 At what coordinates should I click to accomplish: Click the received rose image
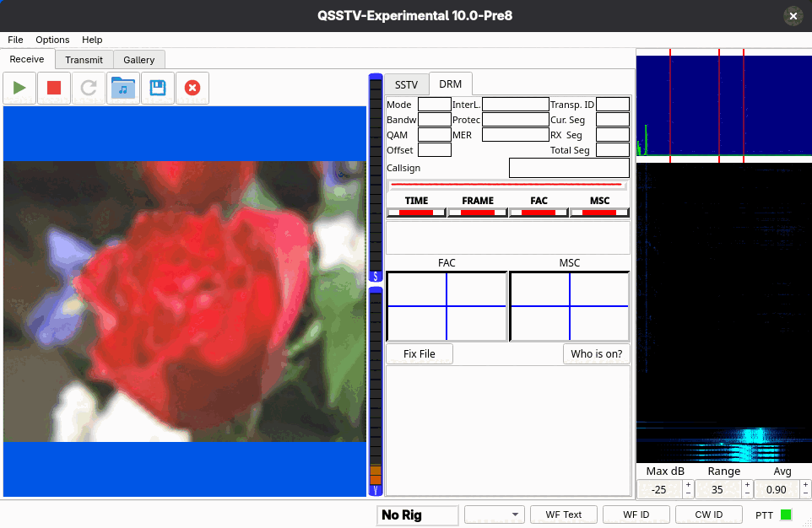pos(184,301)
